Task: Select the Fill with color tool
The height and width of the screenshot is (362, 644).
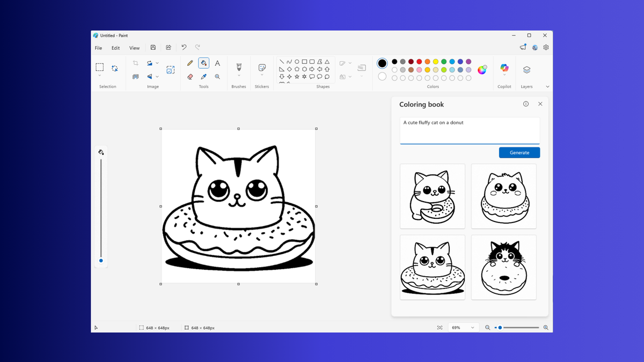Action: pyautogui.click(x=203, y=63)
